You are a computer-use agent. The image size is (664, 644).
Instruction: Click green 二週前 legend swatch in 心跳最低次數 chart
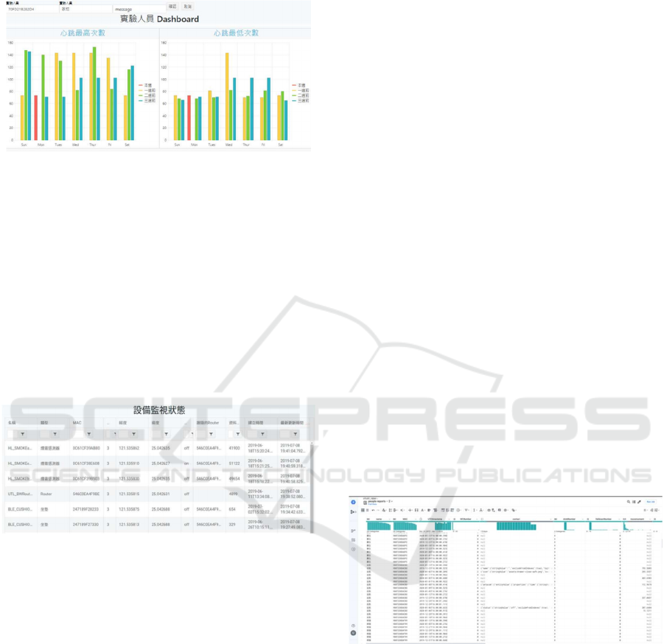coord(294,95)
